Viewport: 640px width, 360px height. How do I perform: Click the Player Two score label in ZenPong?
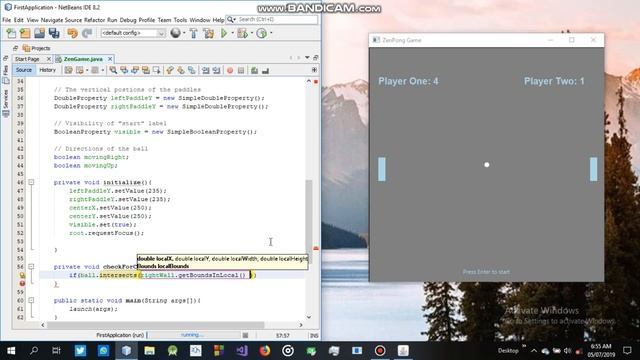554,81
